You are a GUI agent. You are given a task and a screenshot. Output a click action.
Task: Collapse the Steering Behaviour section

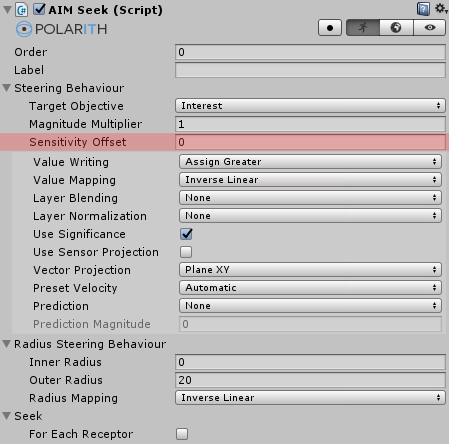(7, 88)
